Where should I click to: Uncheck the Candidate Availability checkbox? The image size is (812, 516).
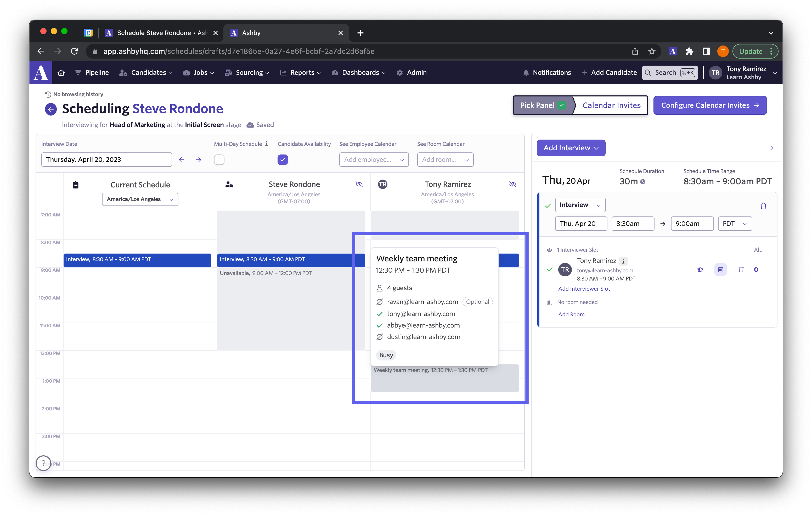(x=283, y=160)
